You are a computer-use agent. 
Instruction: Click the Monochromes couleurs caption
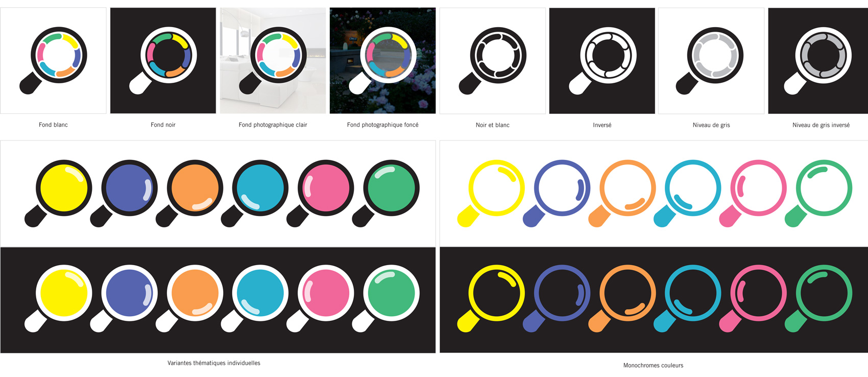coord(653,365)
